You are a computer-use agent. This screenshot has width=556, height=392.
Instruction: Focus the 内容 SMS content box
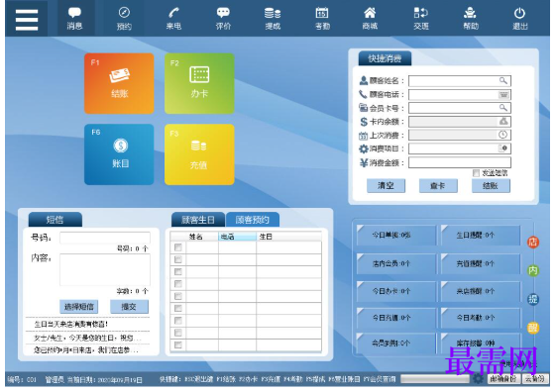click(x=105, y=269)
